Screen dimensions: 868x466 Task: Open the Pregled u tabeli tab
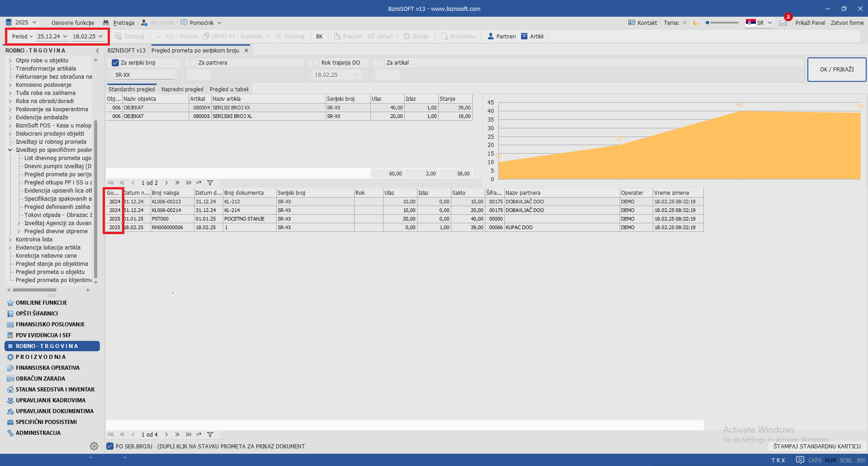coord(229,89)
